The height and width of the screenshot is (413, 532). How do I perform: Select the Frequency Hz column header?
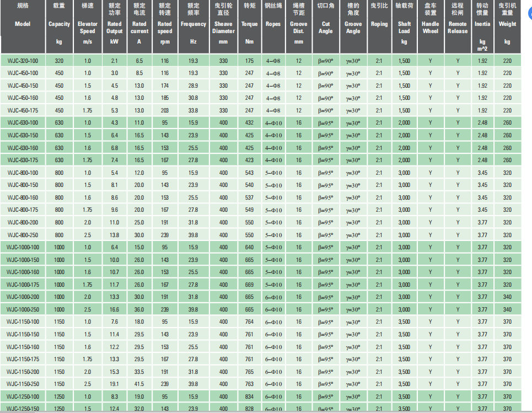[194, 26]
